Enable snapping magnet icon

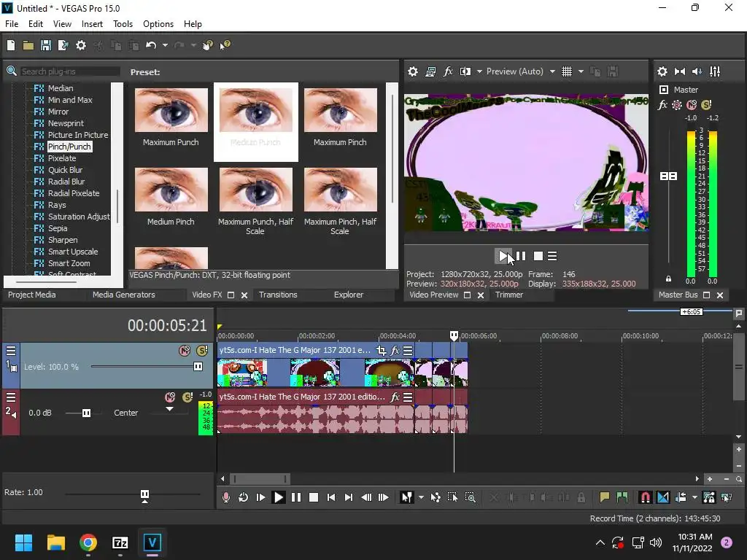[645, 497]
